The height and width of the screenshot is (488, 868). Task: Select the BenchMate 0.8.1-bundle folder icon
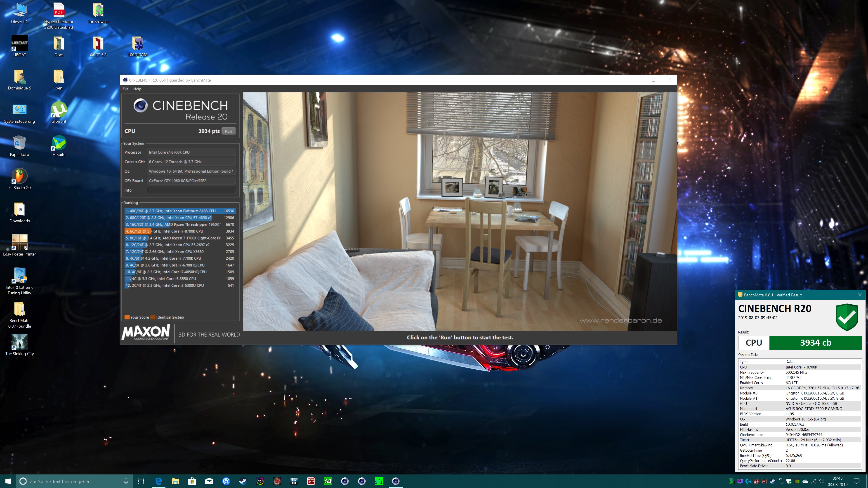click(19, 314)
